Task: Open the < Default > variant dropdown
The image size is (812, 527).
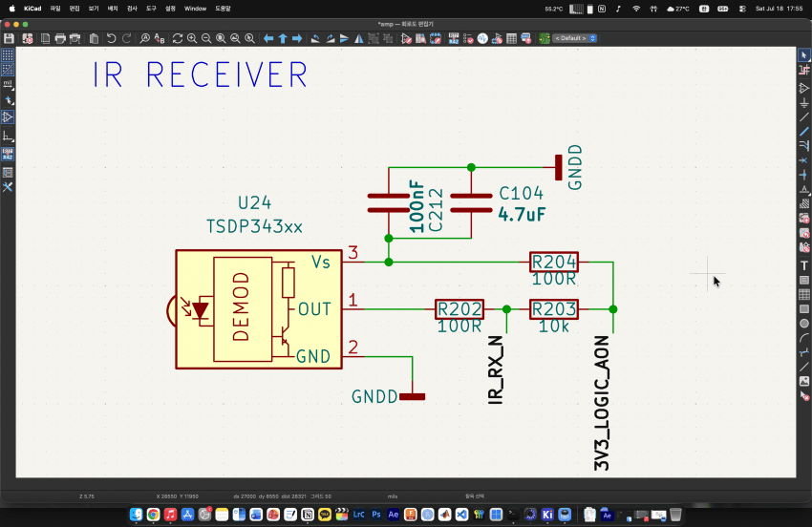Action: [575, 38]
